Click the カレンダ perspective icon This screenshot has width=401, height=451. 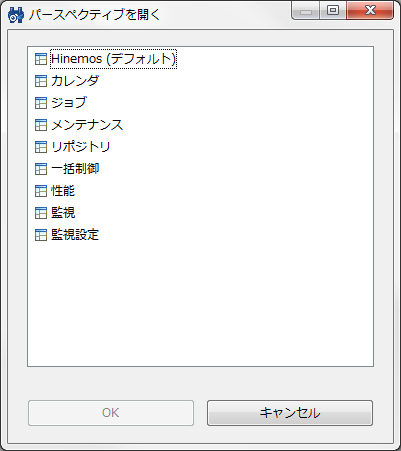(41, 81)
